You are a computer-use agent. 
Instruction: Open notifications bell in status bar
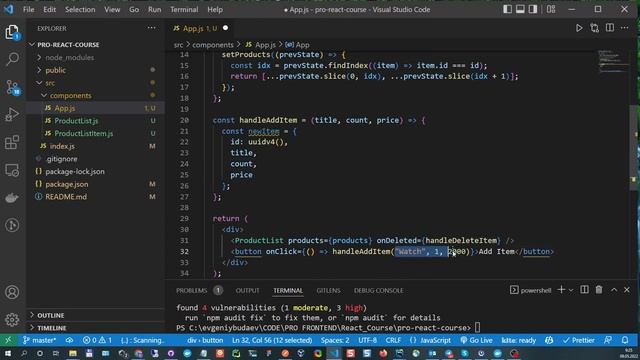pos(625,340)
